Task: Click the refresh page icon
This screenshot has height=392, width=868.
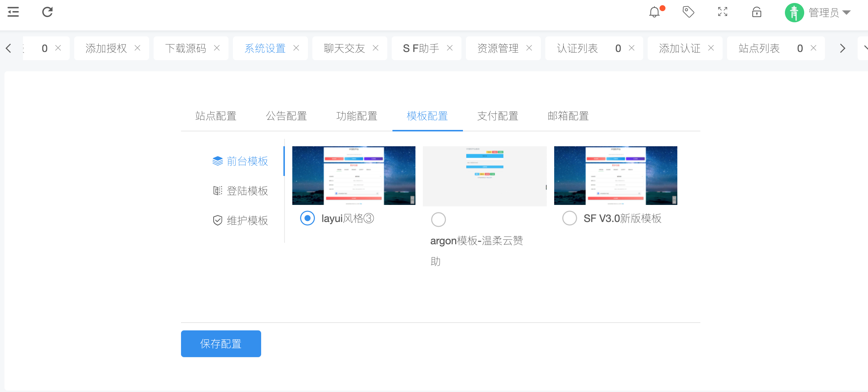Action: [47, 12]
